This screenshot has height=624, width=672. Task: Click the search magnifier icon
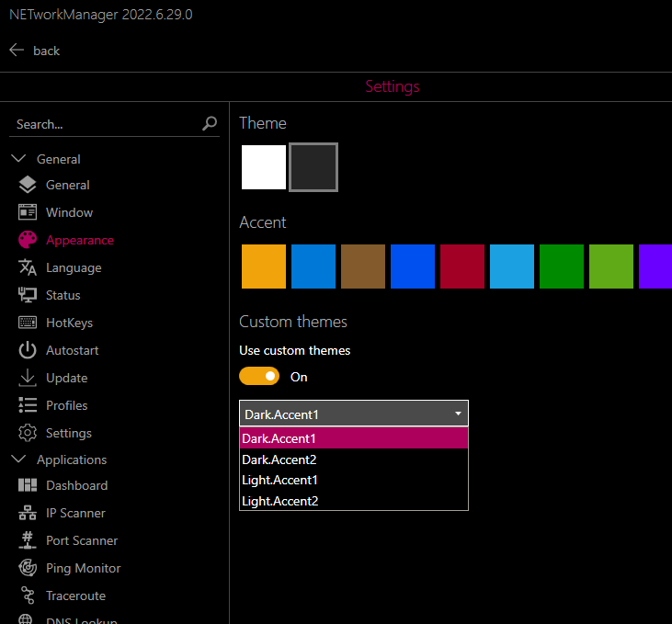coord(210,124)
